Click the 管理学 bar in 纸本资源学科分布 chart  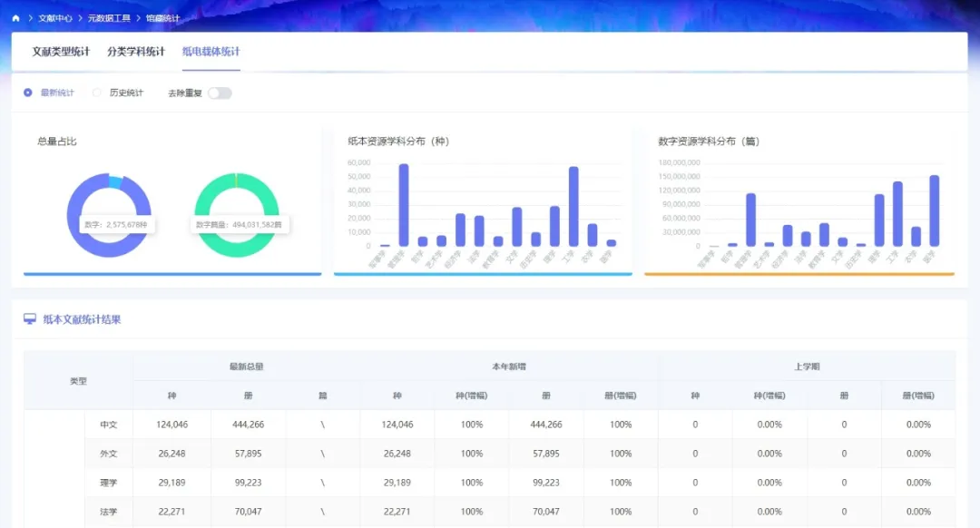tap(404, 205)
